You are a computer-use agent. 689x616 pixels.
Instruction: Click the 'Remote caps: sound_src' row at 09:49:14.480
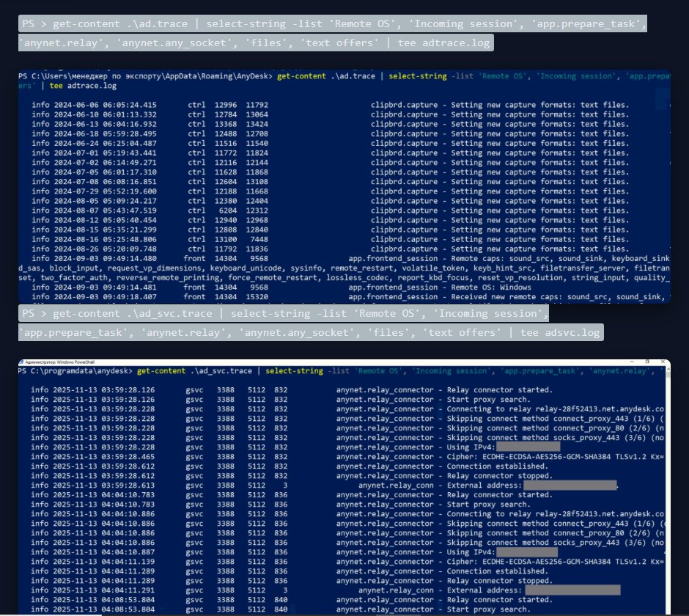coord(350,259)
